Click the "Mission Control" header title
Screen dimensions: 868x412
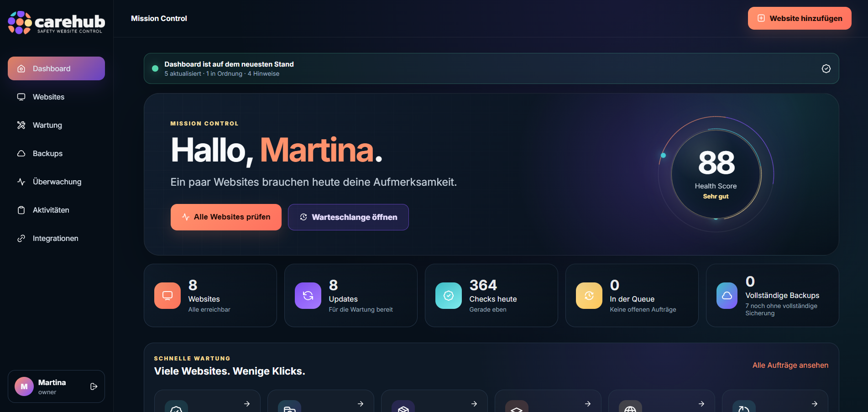pyautogui.click(x=159, y=18)
